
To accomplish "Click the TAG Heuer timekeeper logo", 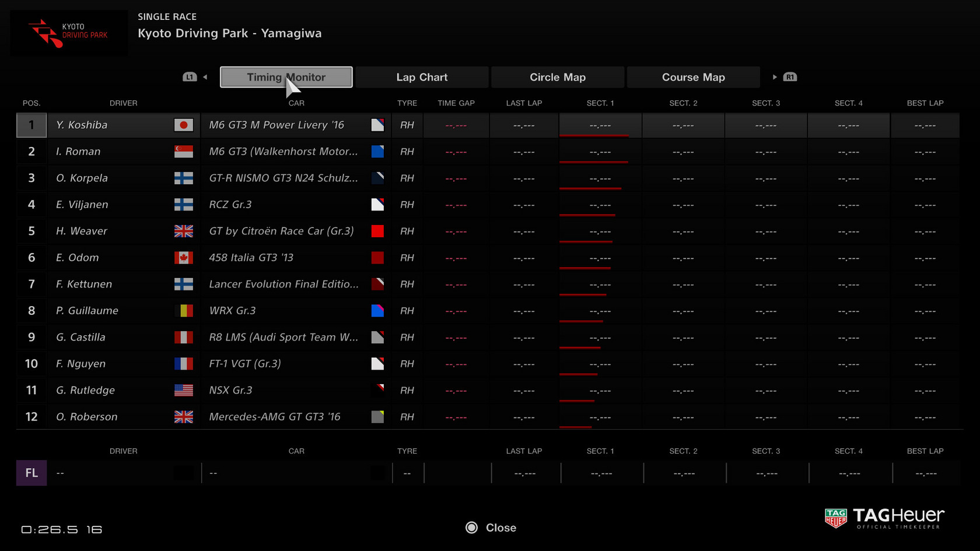I will coord(884,517).
